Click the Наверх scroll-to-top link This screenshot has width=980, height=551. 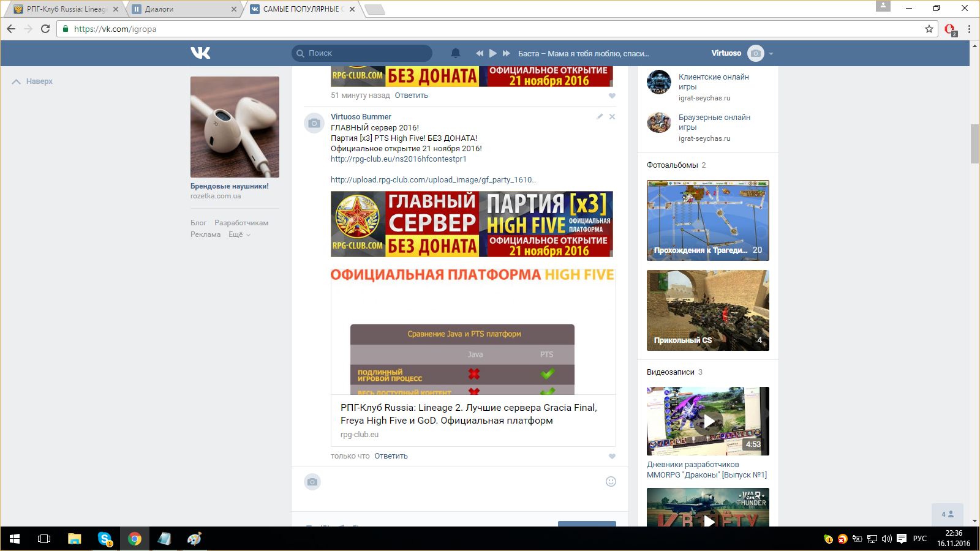(x=32, y=81)
